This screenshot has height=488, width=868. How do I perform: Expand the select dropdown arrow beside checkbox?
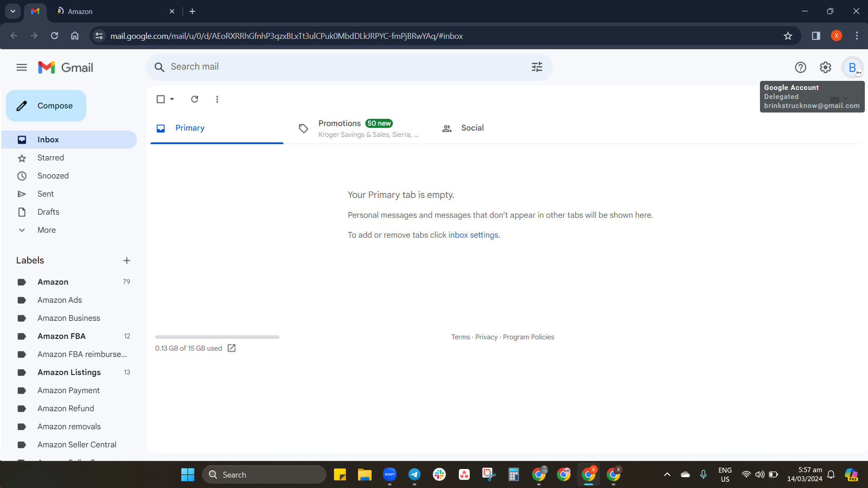[172, 99]
